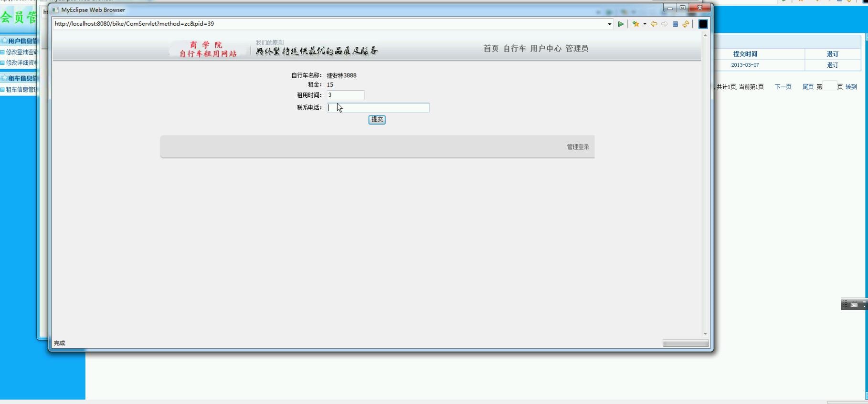Click the scrollbar up arrow in browser
The height and width of the screenshot is (404, 868).
(705, 35)
